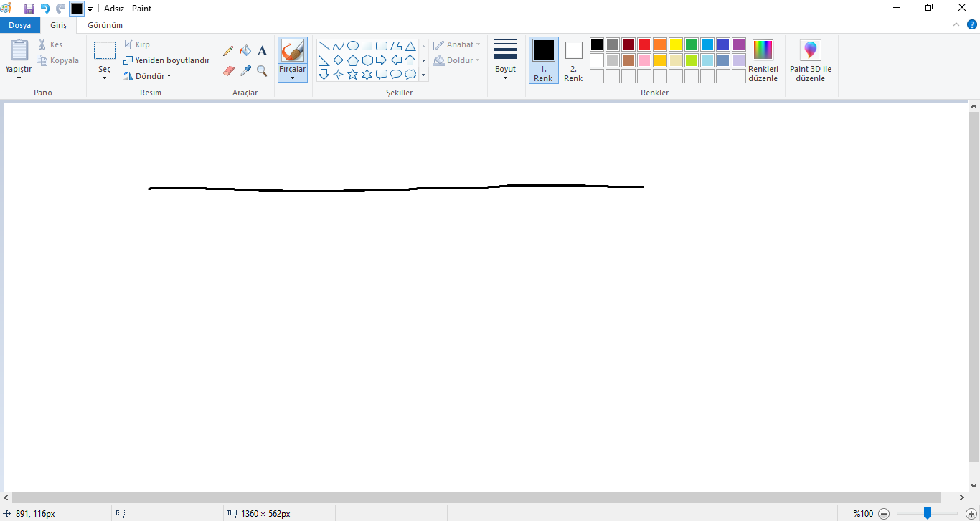Click the zoom slider handle
Viewport: 980px width, 521px height.
928,513
